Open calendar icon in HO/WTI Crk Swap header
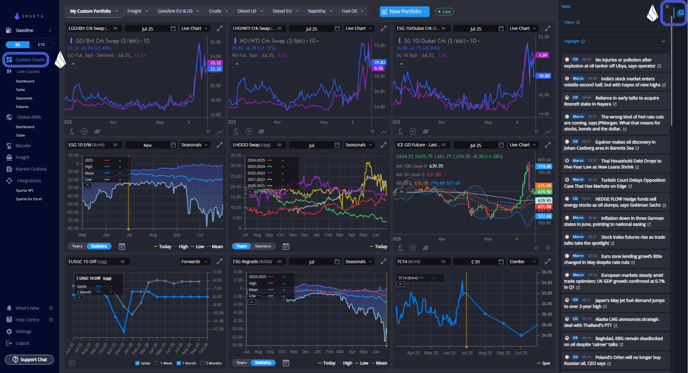Viewport: 688px width, 373px height. point(337,29)
